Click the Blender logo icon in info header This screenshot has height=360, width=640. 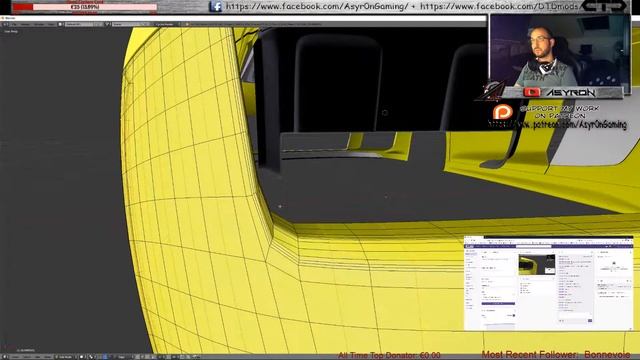[x=187, y=24]
